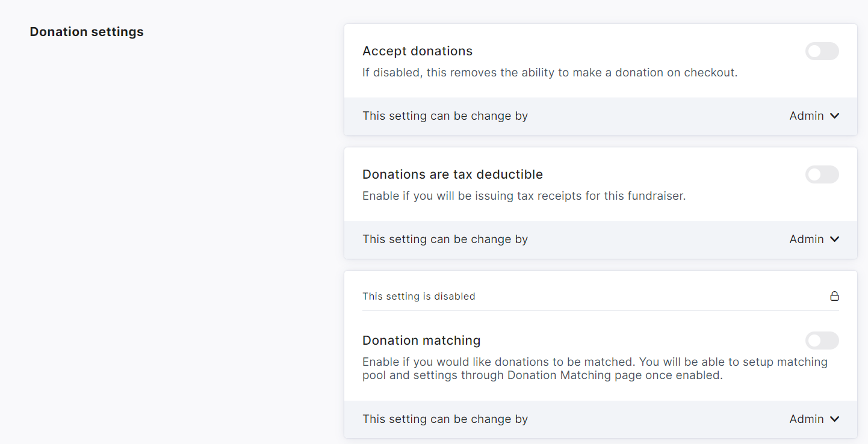The height and width of the screenshot is (444, 868).
Task: Turn on the Donation matching switch
Action: (822, 341)
